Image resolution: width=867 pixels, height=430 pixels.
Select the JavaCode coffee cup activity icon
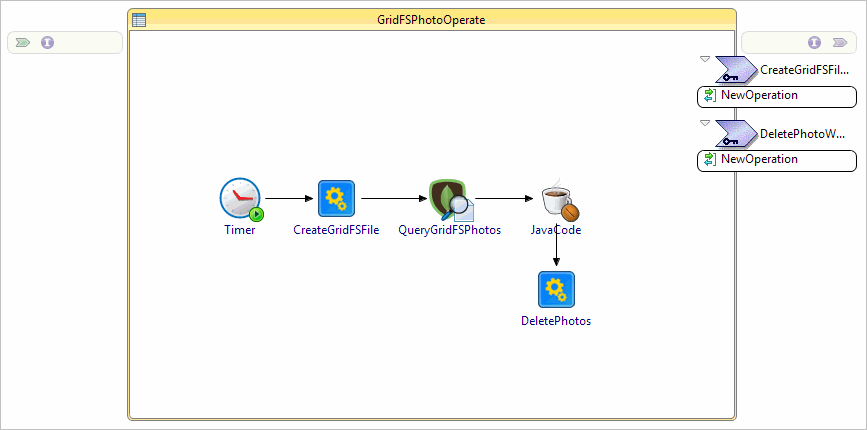560,198
